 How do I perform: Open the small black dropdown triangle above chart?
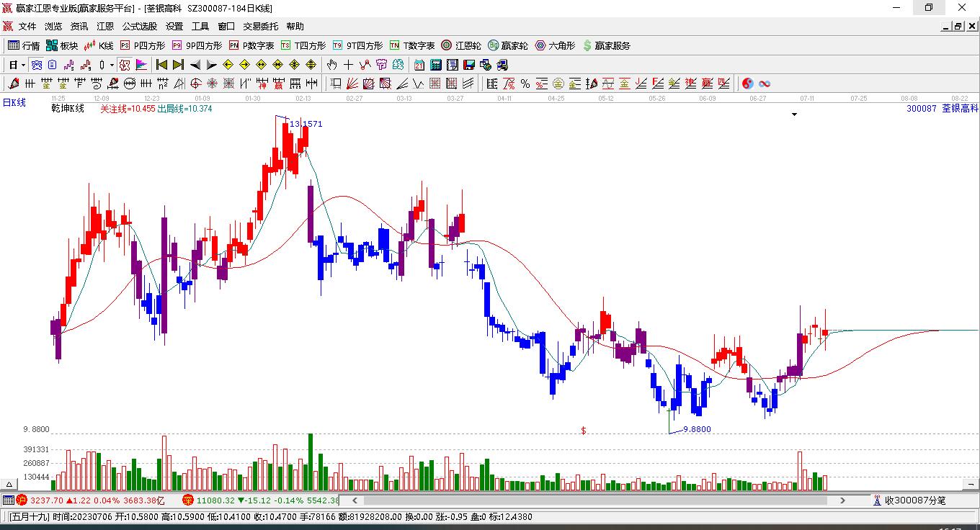[x=795, y=114]
